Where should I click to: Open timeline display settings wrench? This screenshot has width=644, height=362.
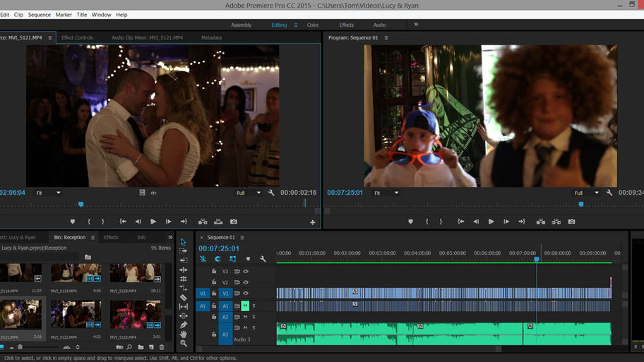click(263, 259)
